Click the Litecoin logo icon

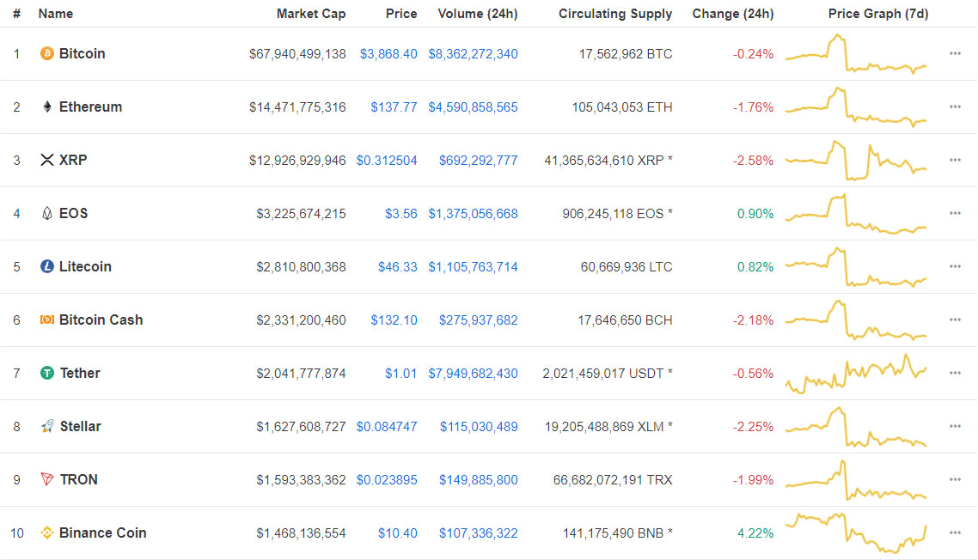tap(46, 266)
